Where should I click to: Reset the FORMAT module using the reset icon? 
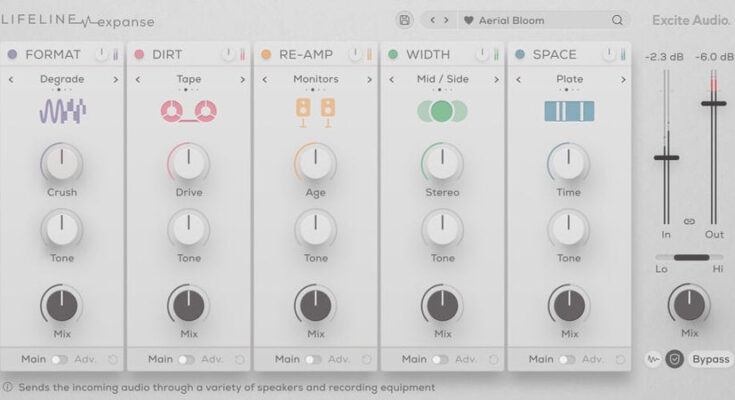[112, 359]
